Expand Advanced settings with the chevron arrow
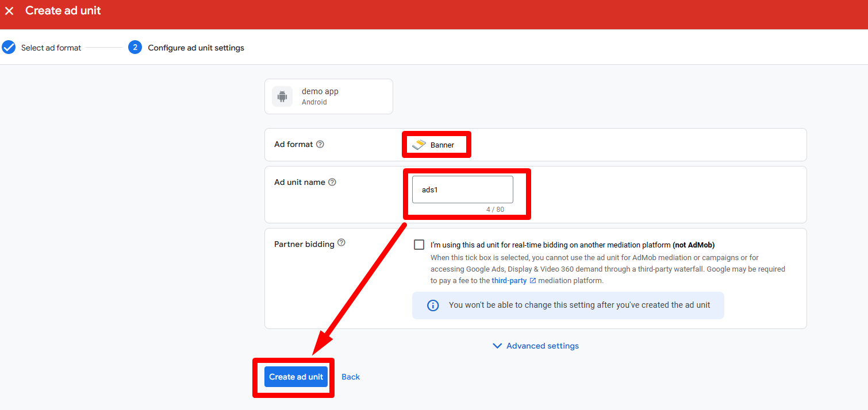The image size is (868, 410). point(497,346)
